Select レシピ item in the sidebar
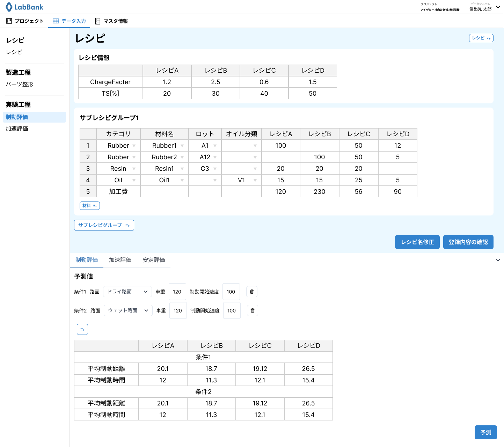Image resolution: width=504 pixels, height=447 pixels. (14, 52)
